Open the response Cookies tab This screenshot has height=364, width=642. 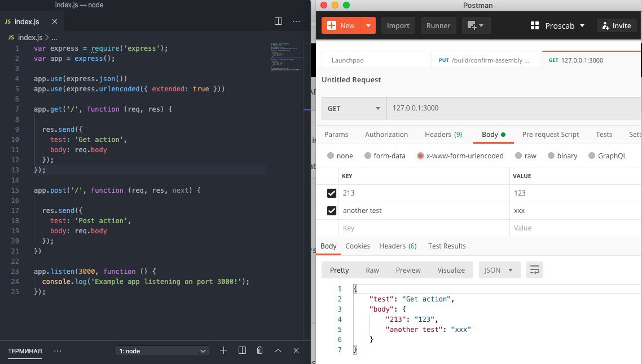(x=358, y=246)
